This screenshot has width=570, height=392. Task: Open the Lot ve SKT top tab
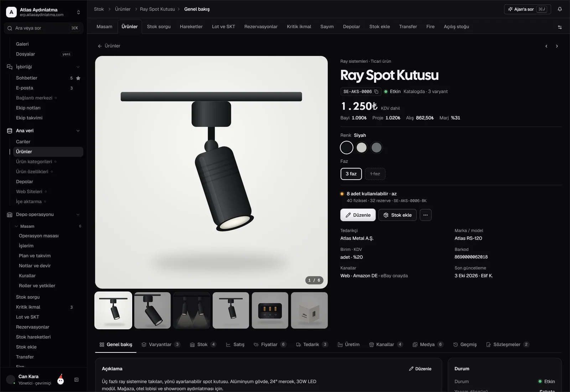[223, 27]
